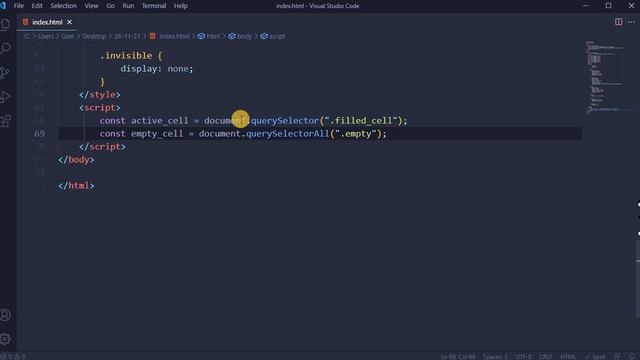The height and width of the screenshot is (360, 640).
Task: Click the 26-11-21 folder breadcrumb
Action: pyautogui.click(x=127, y=36)
